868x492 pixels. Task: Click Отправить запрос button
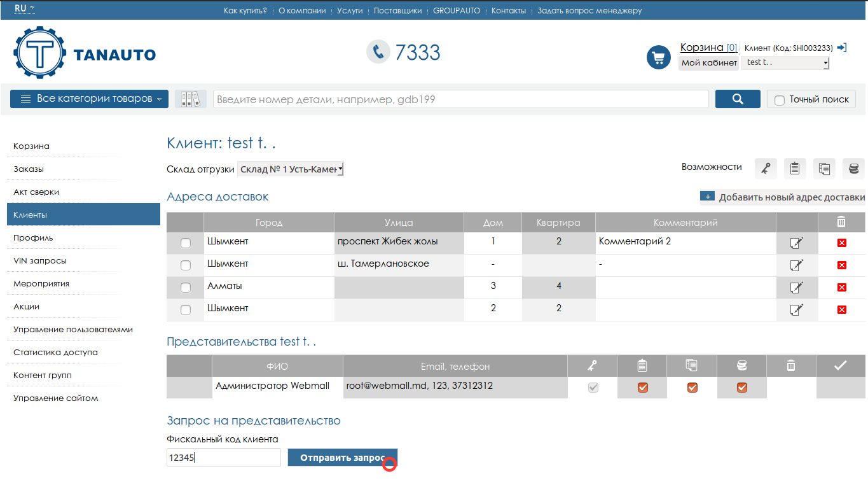342,458
